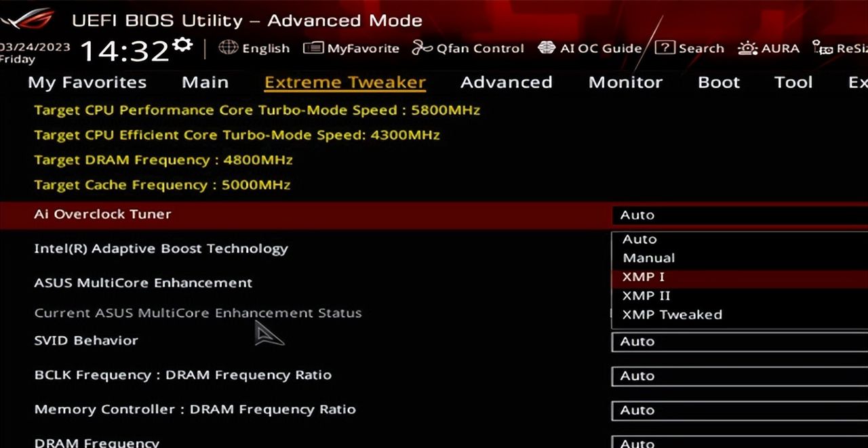
Task: Select the Ai Overclock Tuner row
Action: (x=434, y=215)
